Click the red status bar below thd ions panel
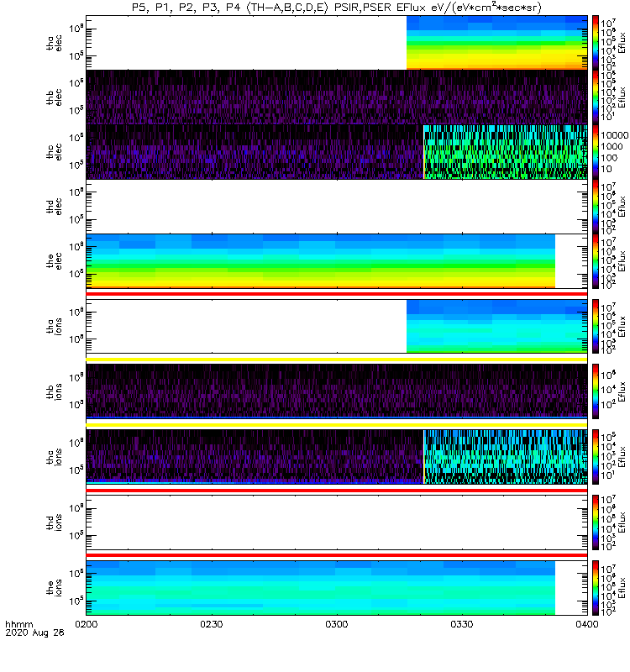The height and width of the screenshot is (672, 630). click(x=337, y=555)
